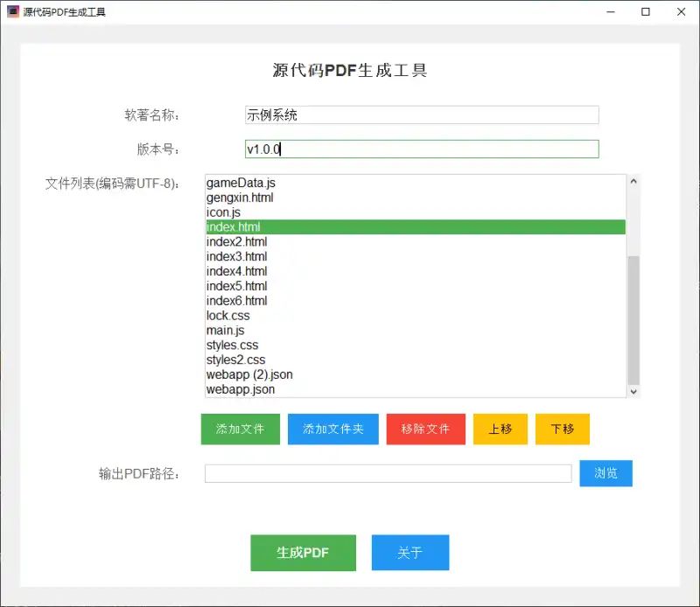Click the 输出PDF路径 input field
Viewport: 700px width, 607px height.
point(388,473)
